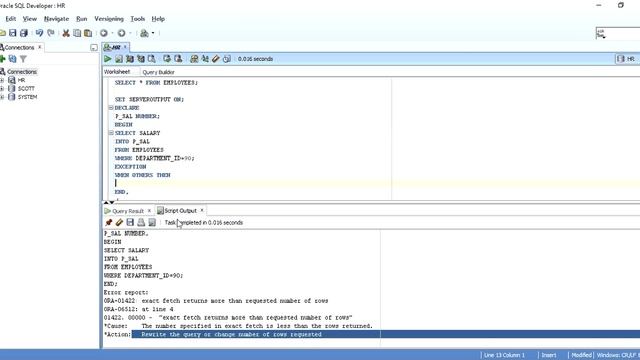
Task: Open the Edit menu
Action: click(x=11, y=19)
